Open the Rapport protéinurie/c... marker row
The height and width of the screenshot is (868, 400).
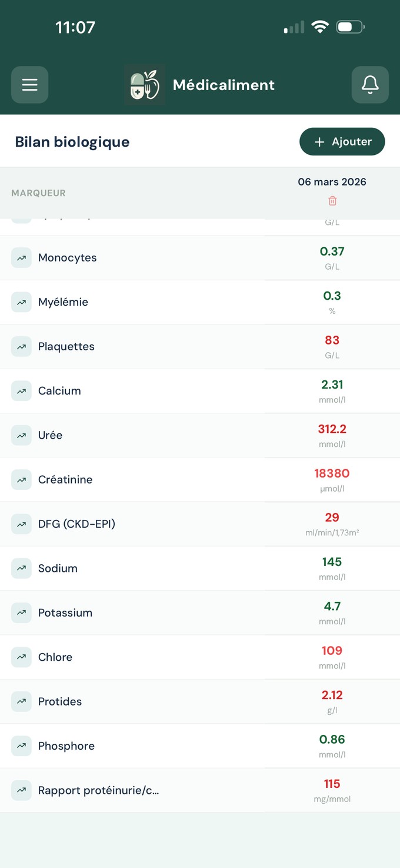coord(200,790)
